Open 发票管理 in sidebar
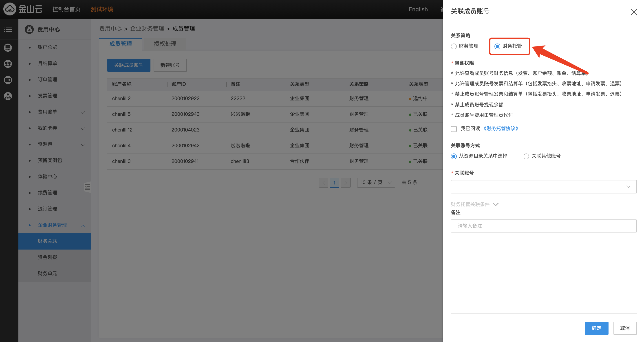Screen dimensions: 644x342 47,96
